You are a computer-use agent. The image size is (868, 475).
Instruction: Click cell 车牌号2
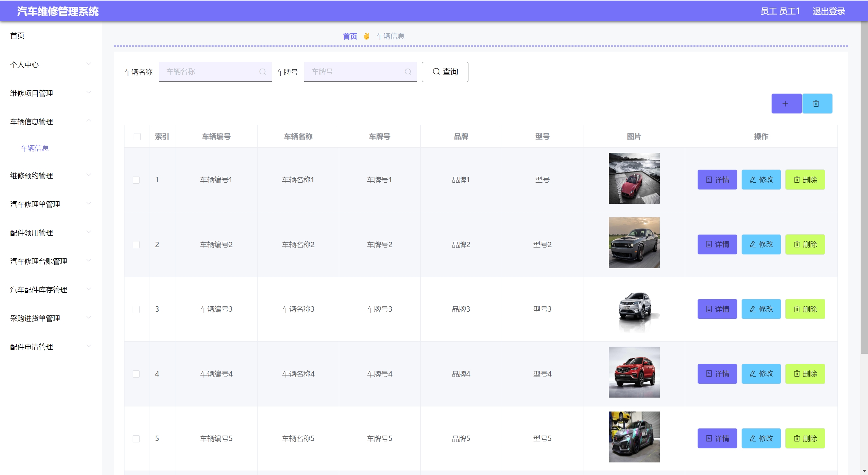point(380,244)
